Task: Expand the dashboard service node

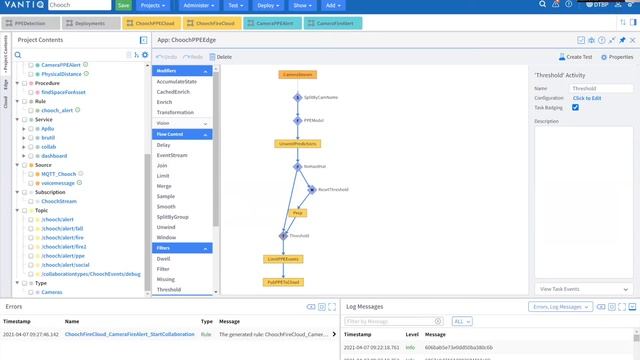Action: coord(24,156)
